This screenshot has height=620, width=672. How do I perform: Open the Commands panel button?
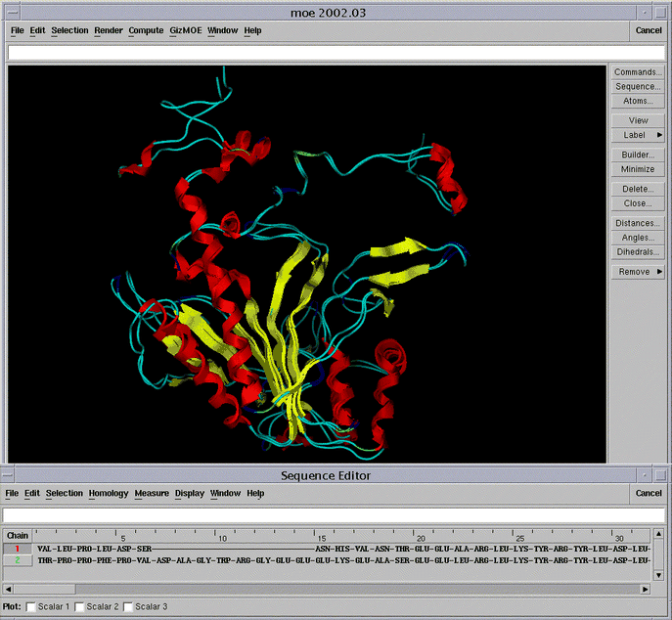tap(638, 72)
